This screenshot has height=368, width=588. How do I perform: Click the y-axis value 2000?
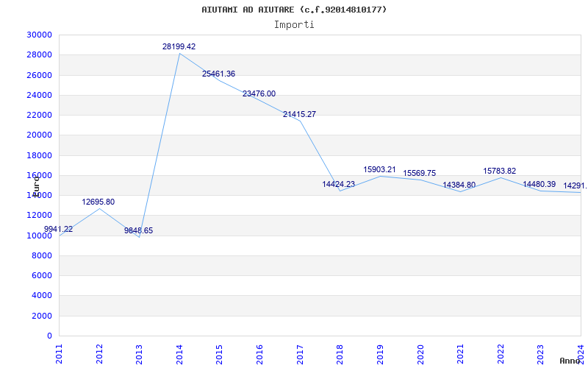coord(41,316)
